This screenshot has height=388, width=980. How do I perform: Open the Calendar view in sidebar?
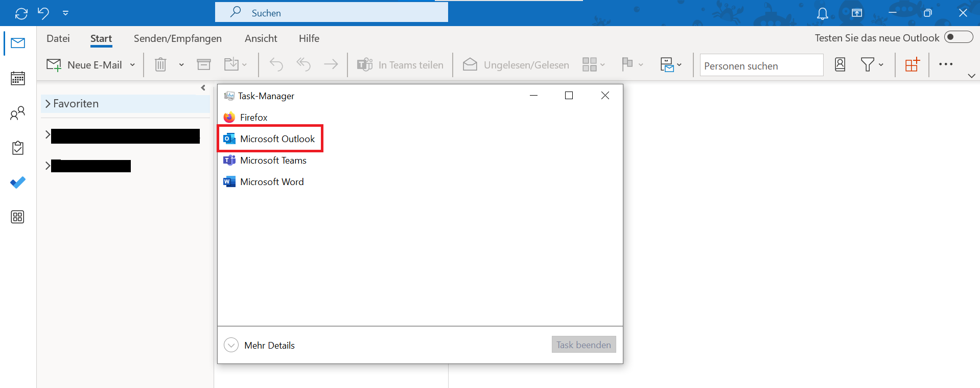(18, 78)
